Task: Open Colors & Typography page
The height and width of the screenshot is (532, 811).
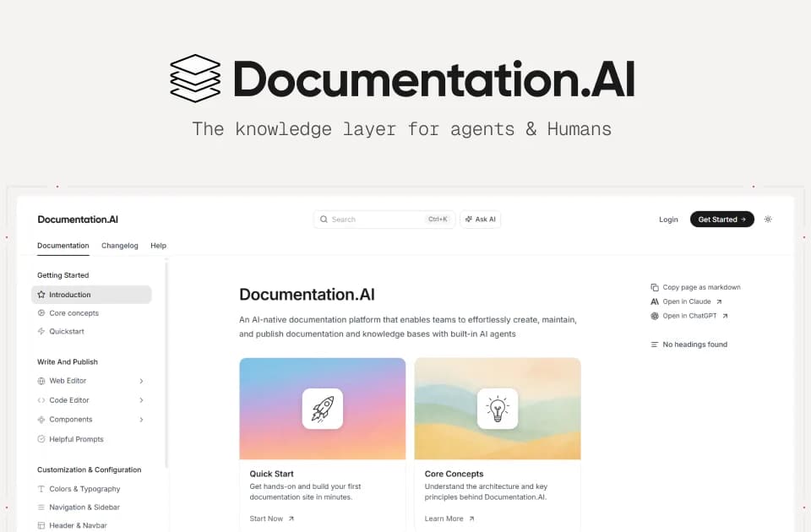Action: pos(84,489)
